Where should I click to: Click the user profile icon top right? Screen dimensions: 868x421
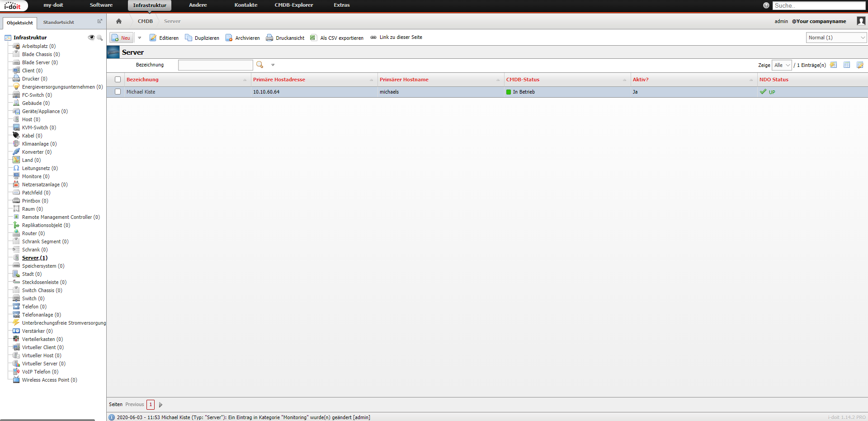[861, 21]
